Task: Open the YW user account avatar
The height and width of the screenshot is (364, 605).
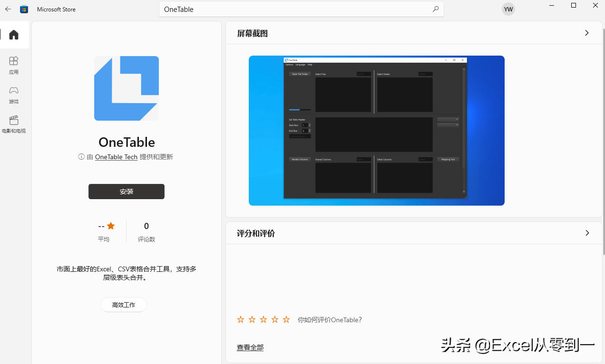Action: (x=508, y=9)
